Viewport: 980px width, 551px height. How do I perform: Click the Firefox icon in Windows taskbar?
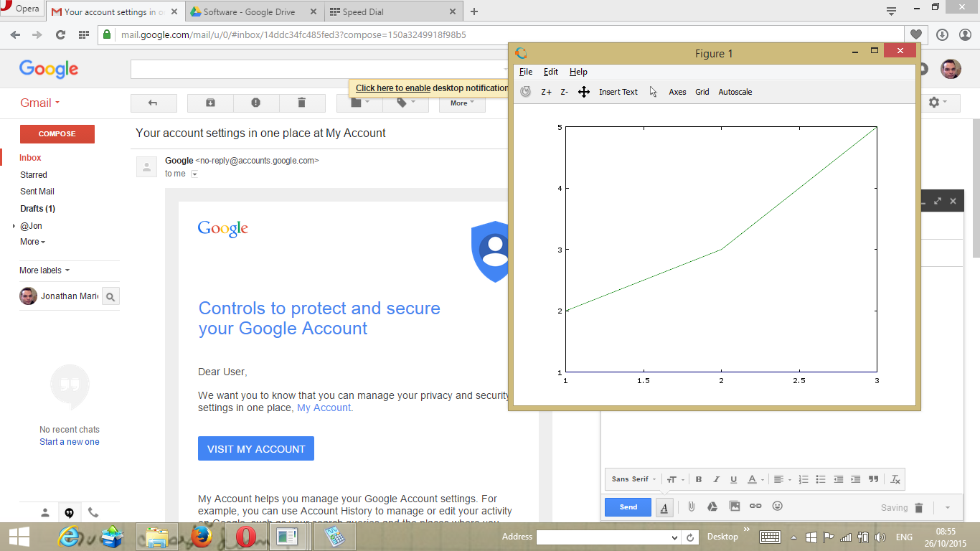coord(202,537)
